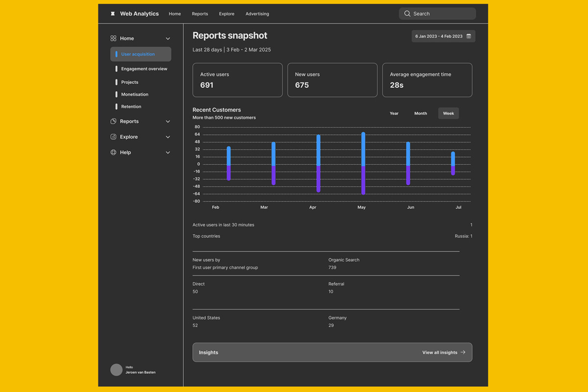This screenshot has width=588, height=392.
Task: Open the New users card
Action: click(x=332, y=80)
